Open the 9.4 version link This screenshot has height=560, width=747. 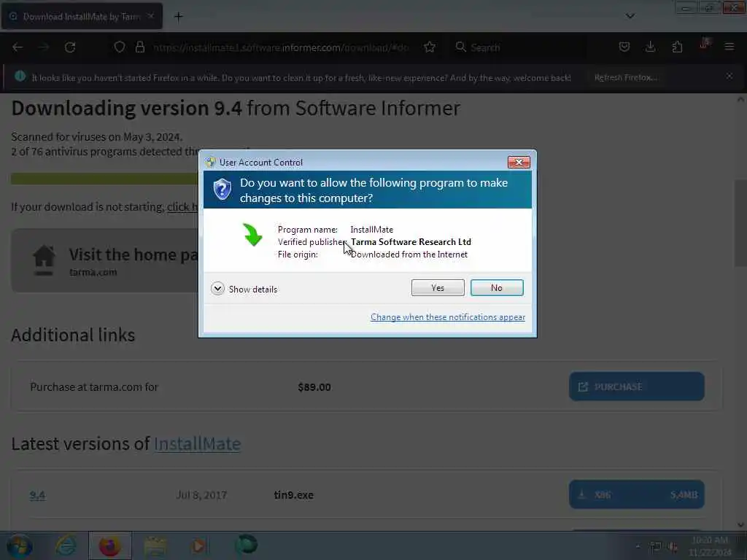(37, 495)
